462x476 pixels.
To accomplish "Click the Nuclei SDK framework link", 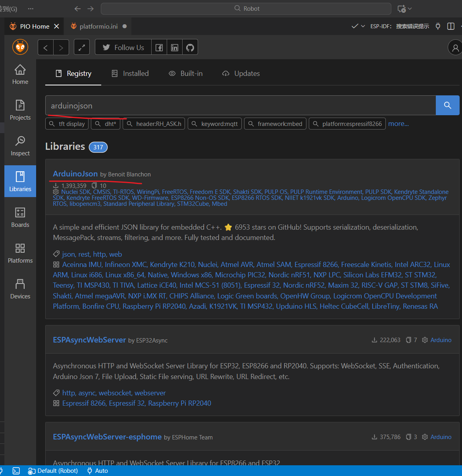I will [x=75, y=192].
